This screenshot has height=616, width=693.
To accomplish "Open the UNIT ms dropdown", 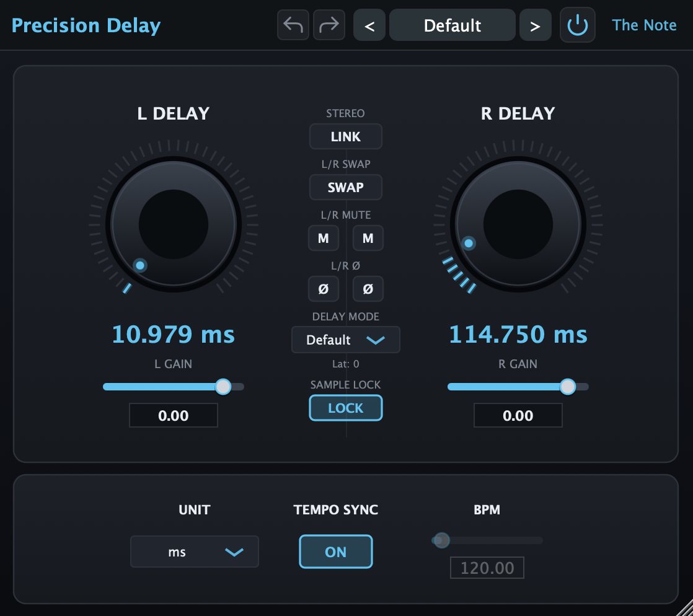I will (x=195, y=552).
